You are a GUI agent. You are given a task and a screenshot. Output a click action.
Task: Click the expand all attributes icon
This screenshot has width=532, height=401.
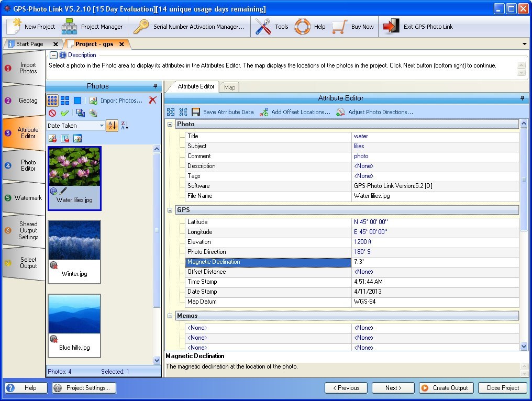pos(171,112)
